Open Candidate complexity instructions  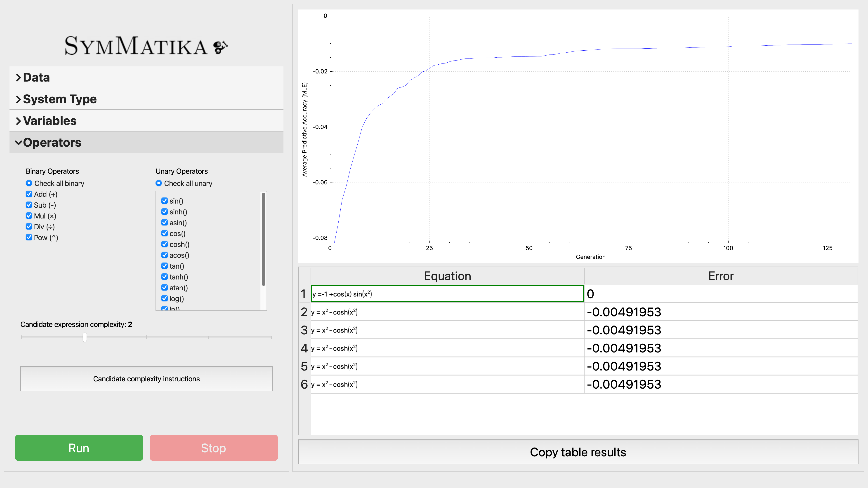coord(146,379)
